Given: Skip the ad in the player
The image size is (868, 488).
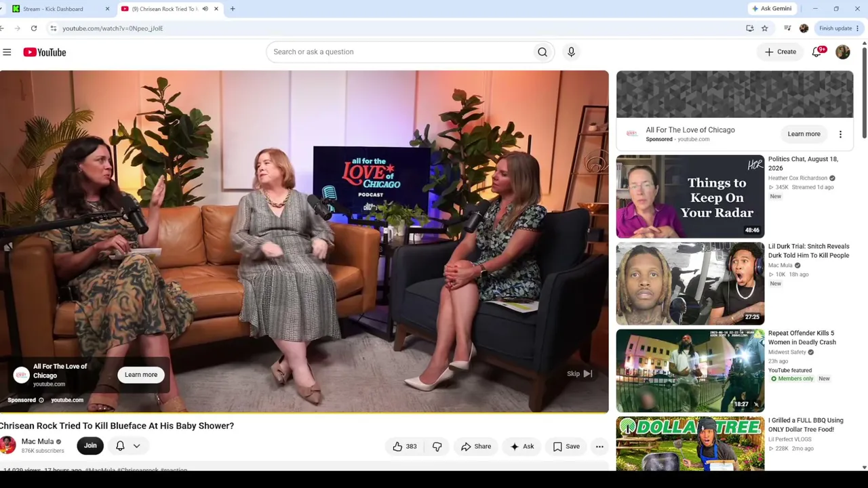Looking at the screenshot, I should click(x=580, y=374).
